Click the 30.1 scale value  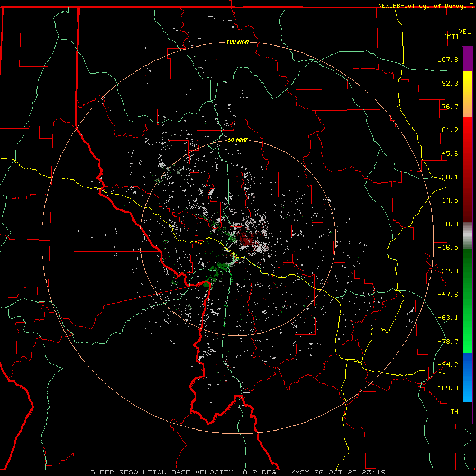coord(450,177)
